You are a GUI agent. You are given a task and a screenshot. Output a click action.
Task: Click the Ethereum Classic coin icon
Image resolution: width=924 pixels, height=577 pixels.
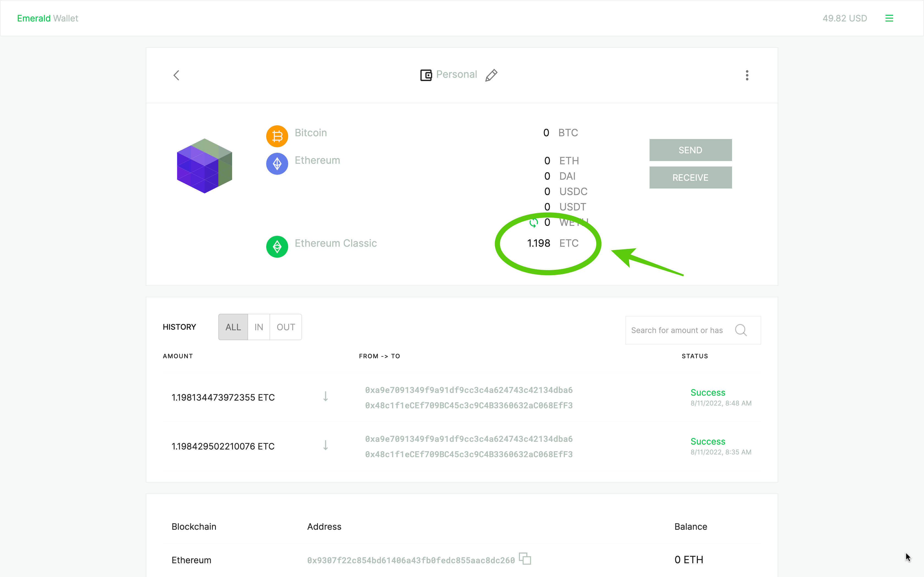(277, 246)
